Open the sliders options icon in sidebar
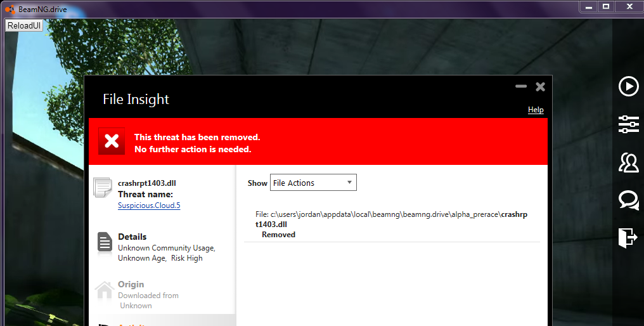 tap(629, 124)
